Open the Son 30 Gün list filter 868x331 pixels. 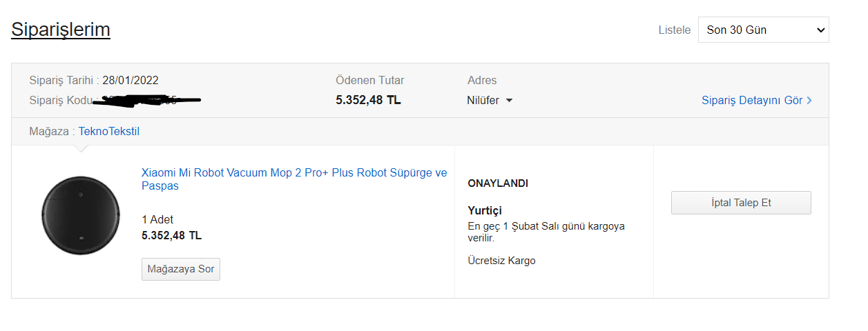763,30
